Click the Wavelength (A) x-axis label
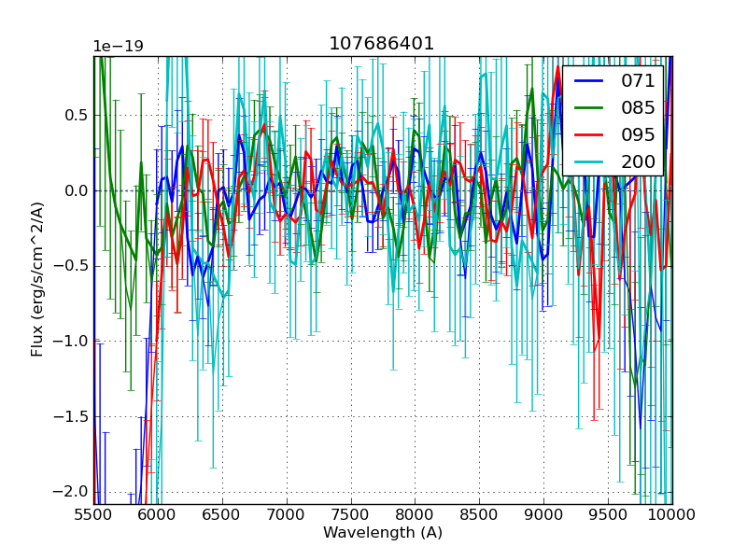 click(x=383, y=533)
